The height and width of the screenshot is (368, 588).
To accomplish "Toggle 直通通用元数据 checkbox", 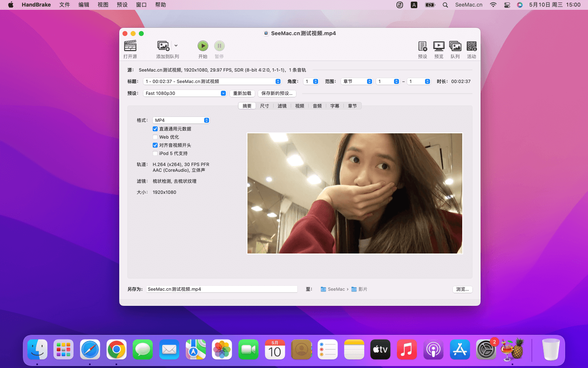I will point(155,129).
